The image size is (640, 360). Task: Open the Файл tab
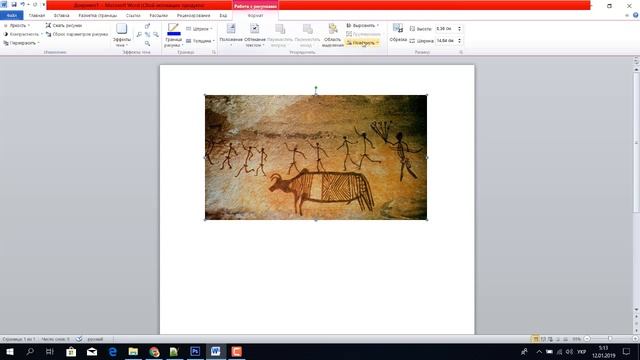11,16
